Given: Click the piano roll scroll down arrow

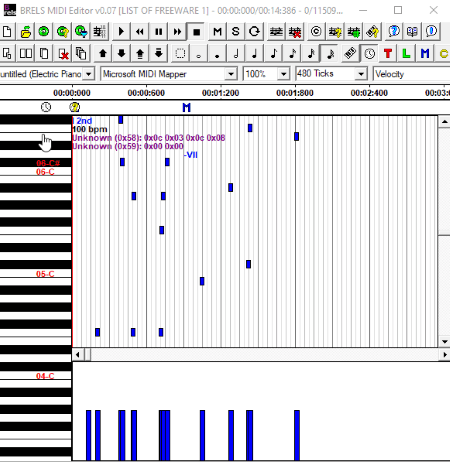Looking at the screenshot, I should (x=444, y=341).
